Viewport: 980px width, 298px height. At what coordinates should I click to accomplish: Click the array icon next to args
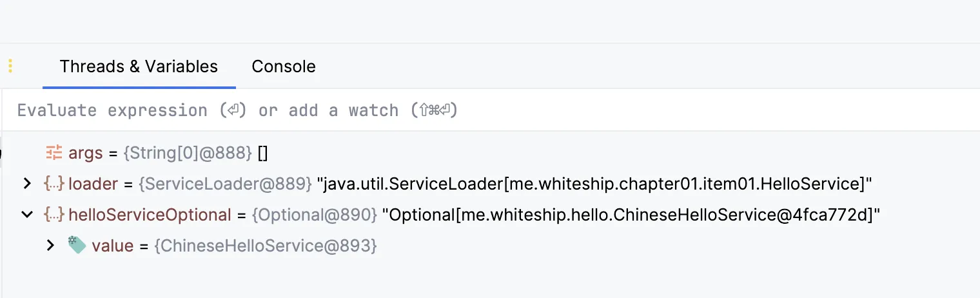tap(54, 153)
